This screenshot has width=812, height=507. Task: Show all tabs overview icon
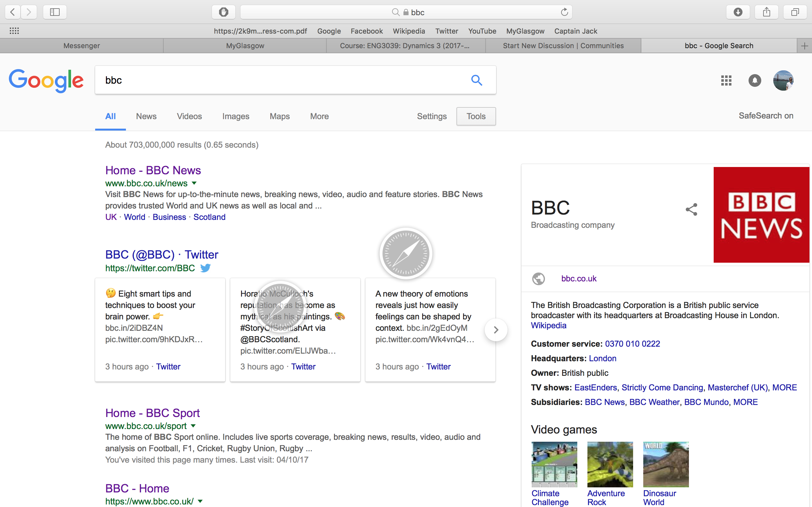[x=795, y=12]
